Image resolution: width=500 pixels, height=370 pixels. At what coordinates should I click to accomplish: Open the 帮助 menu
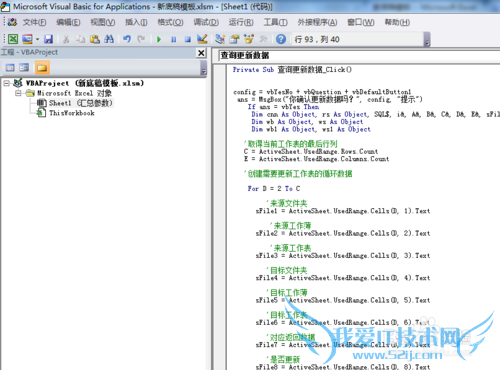click(x=397, y=22)
